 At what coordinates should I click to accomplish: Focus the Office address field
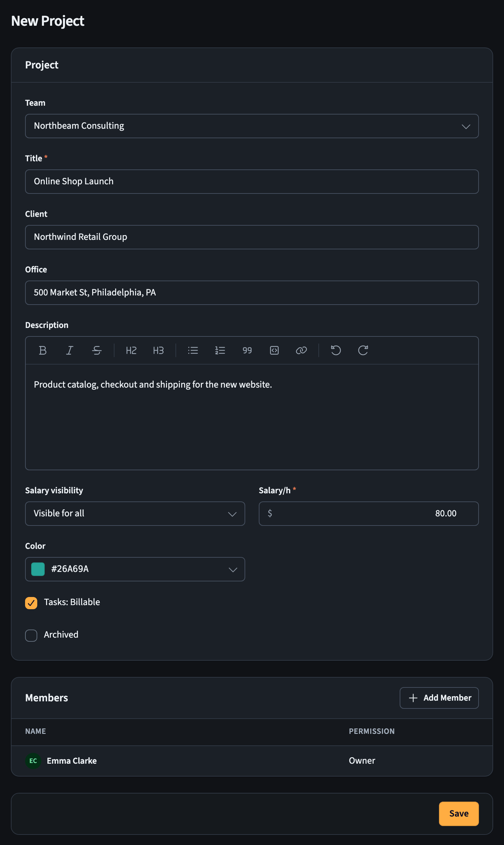click(x=252, y=293)
